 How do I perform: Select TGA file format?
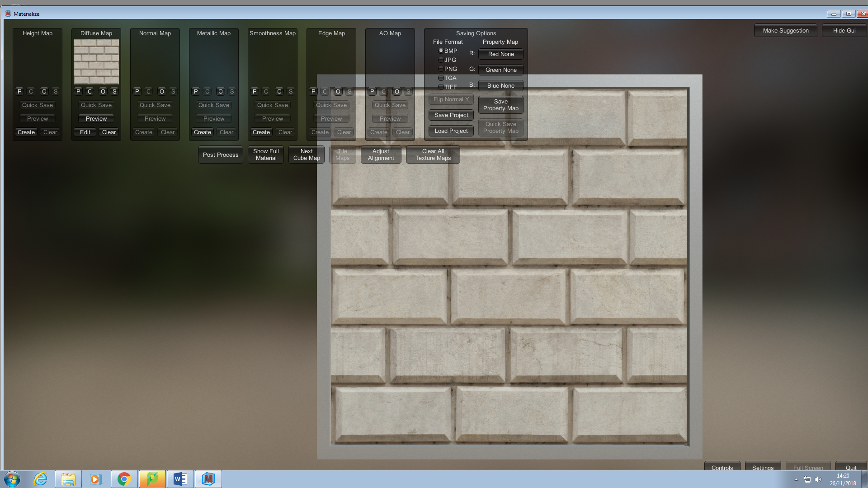pos(441,78)
